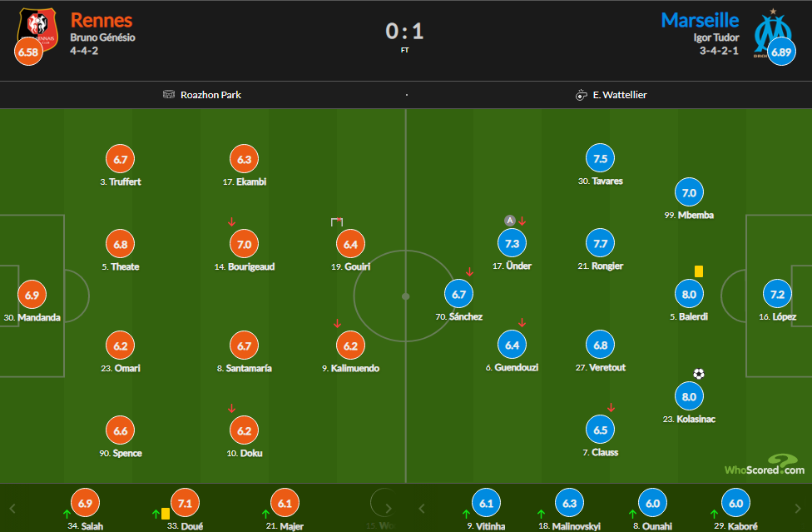Open the Rennes team name link
Image resolution: width=812 pixels, height=532 pixels.
[x=101, y=20]
